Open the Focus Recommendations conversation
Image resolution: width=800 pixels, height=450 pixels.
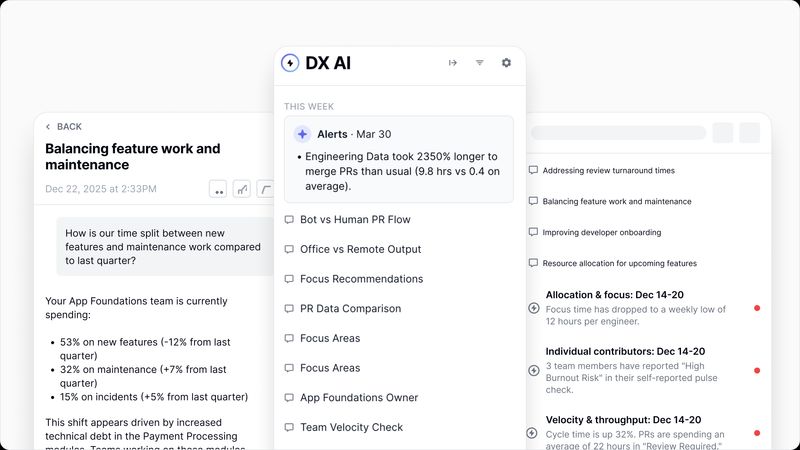[361, 279]
